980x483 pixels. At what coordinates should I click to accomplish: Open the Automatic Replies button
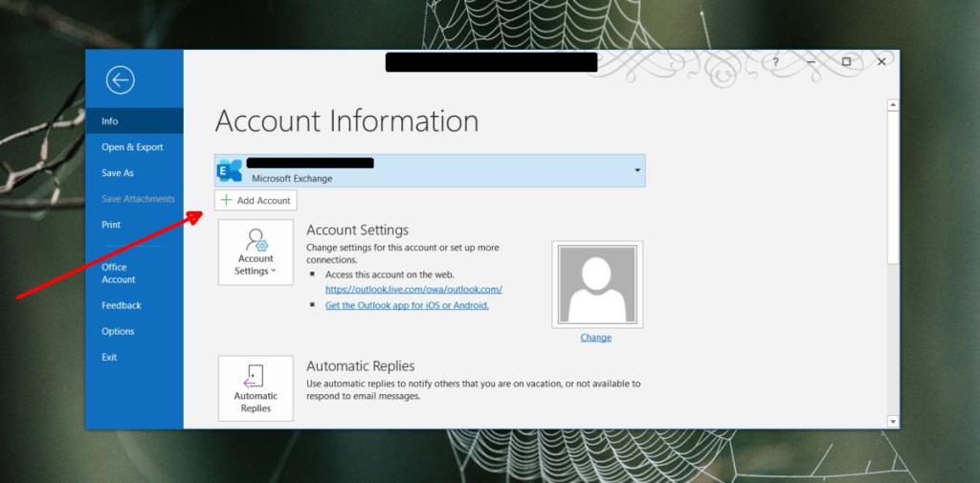(x=256, y=388)
